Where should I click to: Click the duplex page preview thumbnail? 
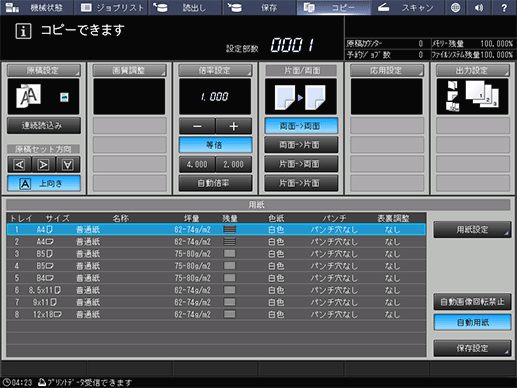[301, 96]
